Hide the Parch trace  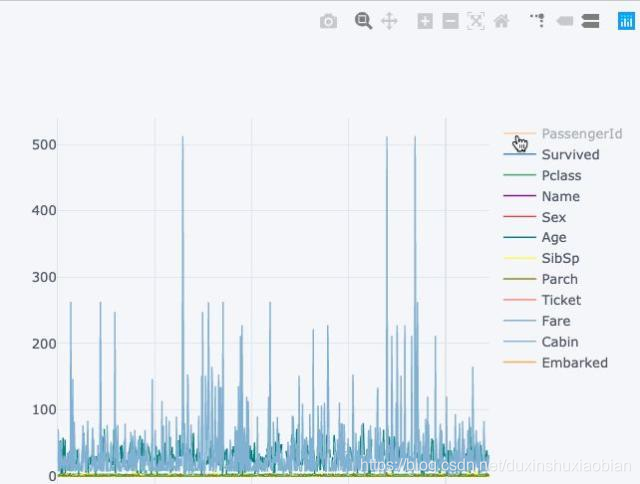540,279
